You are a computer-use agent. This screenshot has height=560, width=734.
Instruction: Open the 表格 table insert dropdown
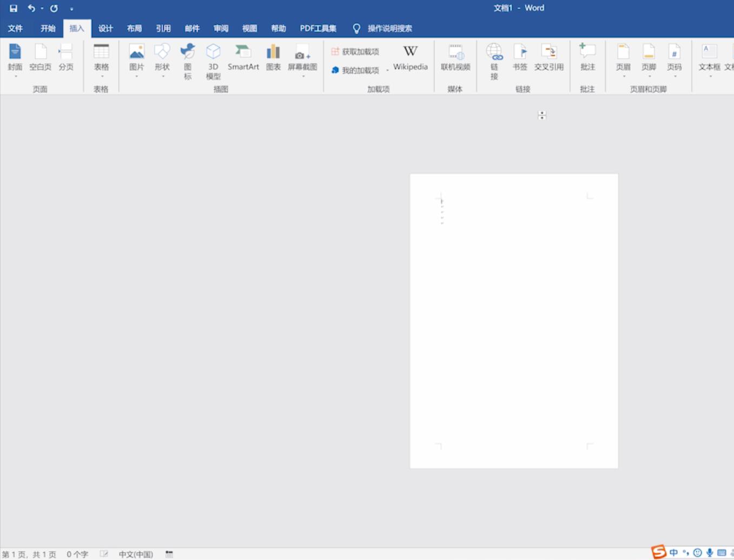[x=101, y=61]
